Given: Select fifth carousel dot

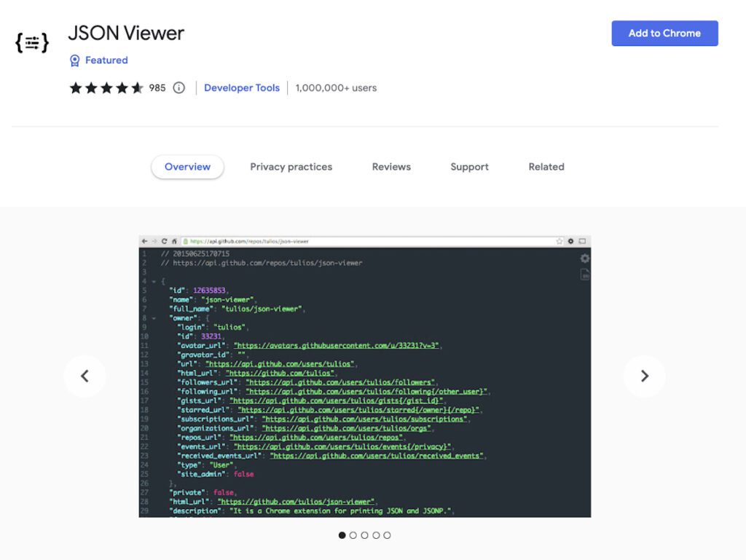Looking at the screenshot, I should [x=388, y=535].
